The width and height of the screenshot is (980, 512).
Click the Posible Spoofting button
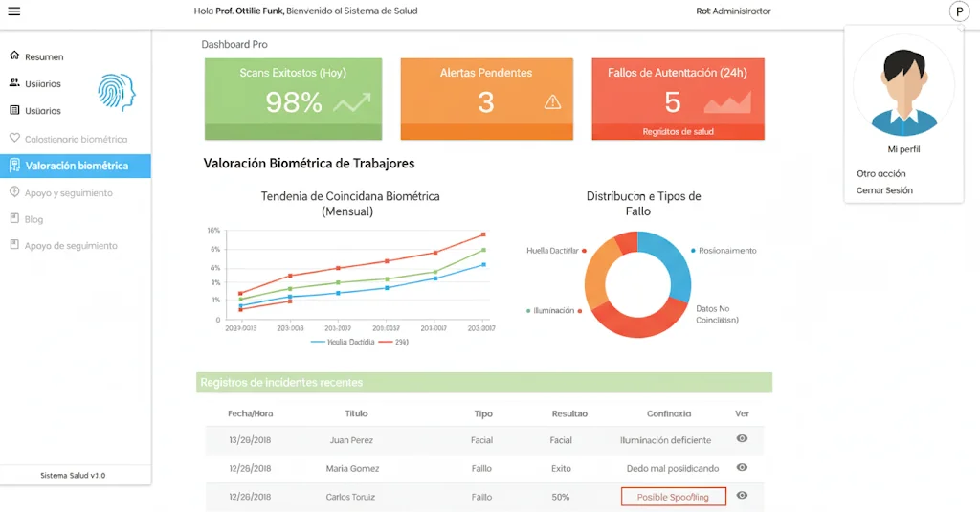tap(673, 497)
